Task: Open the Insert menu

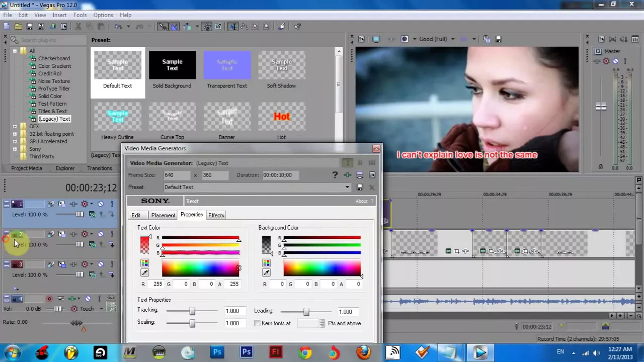Action: [59, 15]
